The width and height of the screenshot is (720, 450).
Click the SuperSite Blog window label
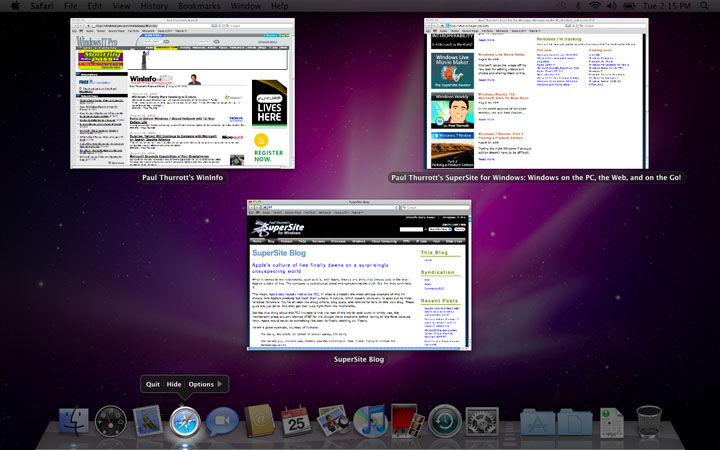pos(359,359)
